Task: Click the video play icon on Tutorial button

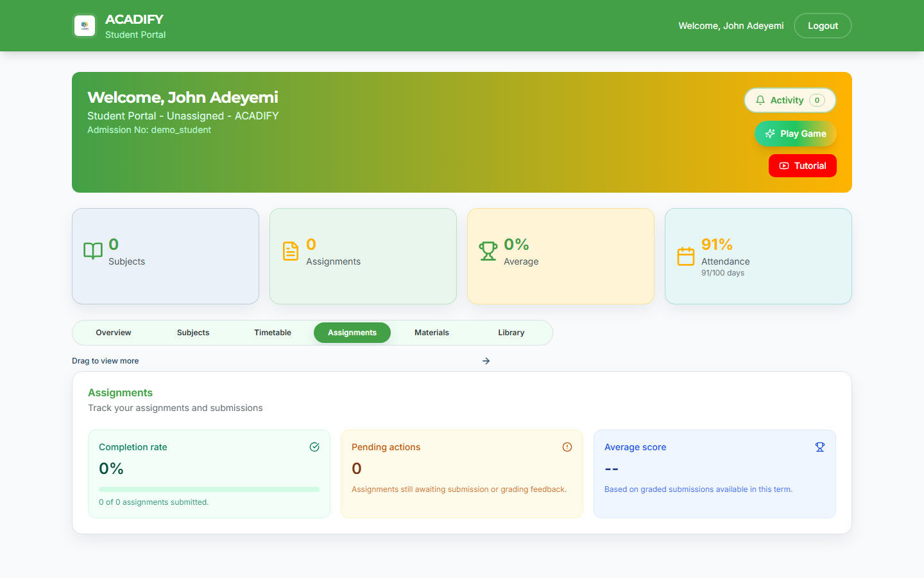Action: point(783,166)
